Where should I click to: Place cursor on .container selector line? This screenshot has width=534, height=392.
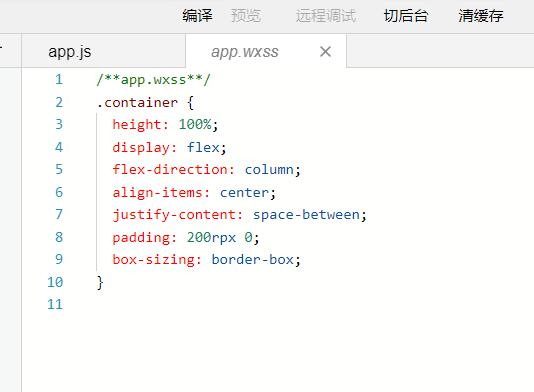pos(145,102)
